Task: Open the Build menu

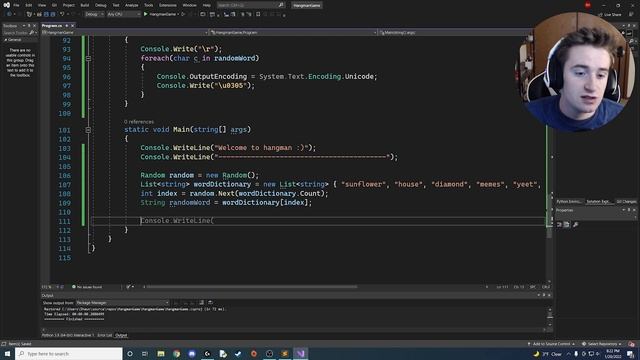Action: [x=84, y=5]
